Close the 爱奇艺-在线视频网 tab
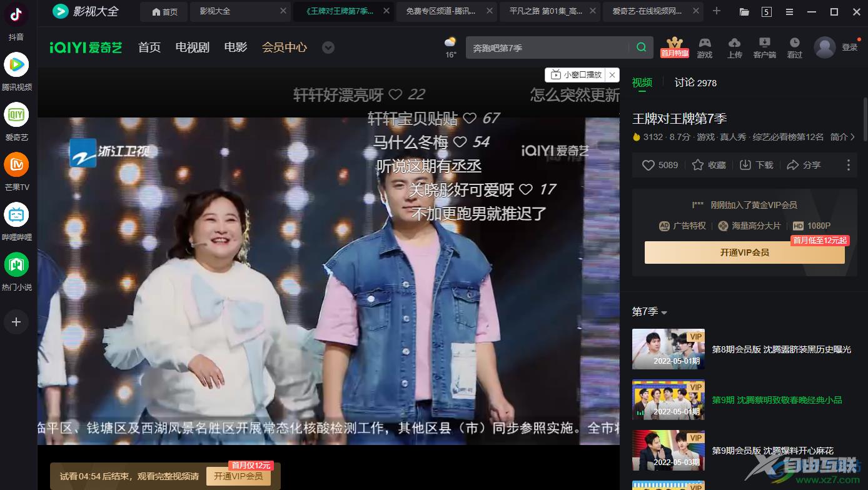This screenshot has height=490, width=868. (x=695, y=11)
